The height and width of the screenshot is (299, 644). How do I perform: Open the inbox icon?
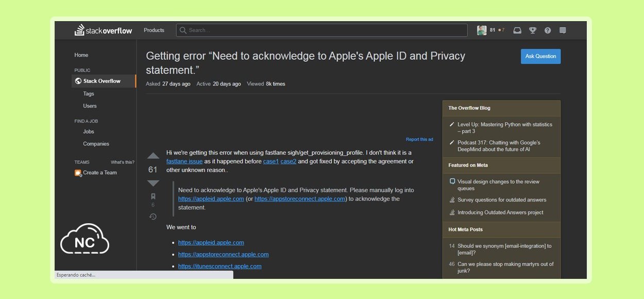tap(517, 30)
